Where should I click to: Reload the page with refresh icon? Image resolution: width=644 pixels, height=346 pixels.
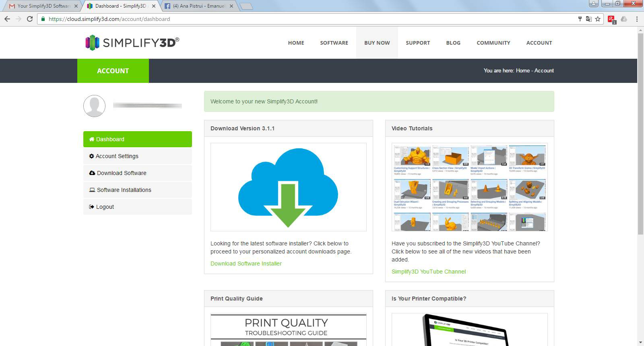pyautogui.click(x=30, y=19)
